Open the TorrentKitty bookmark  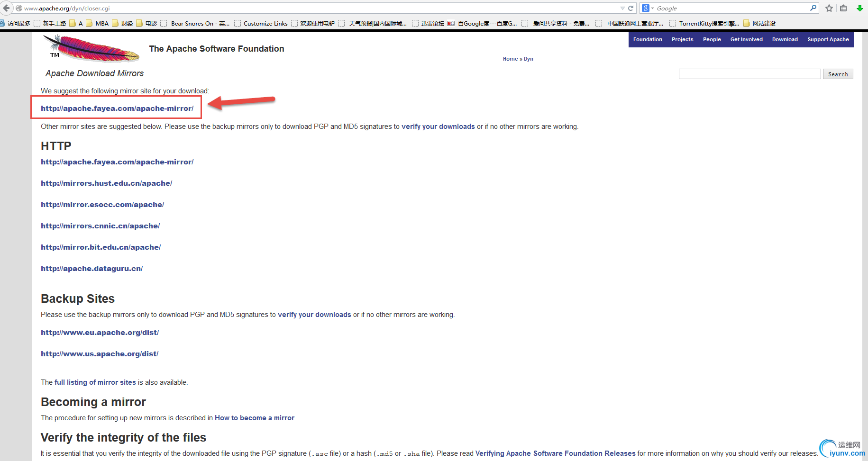coord(705,23)
